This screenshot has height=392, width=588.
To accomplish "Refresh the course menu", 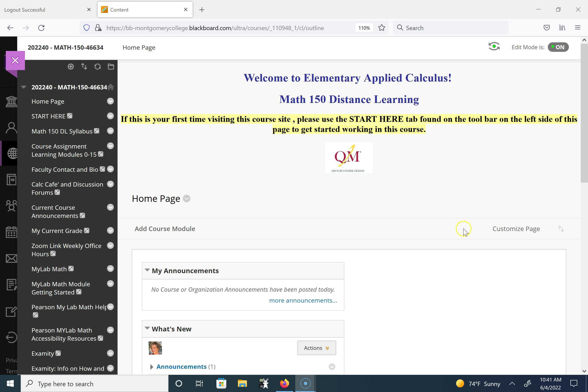I will tap(98, 66).
